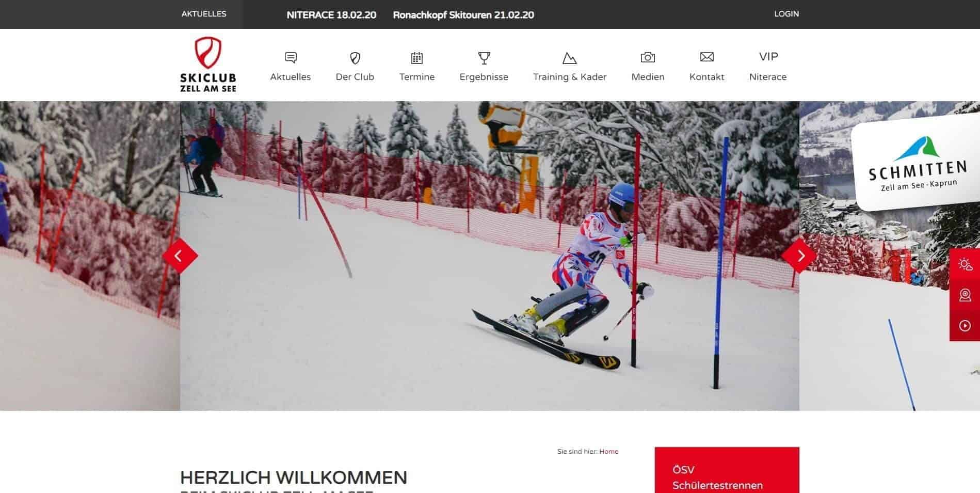Click the Skiclub Zell am See logo
The height and width of the screenshot is (493, 980).
[208, 64]
